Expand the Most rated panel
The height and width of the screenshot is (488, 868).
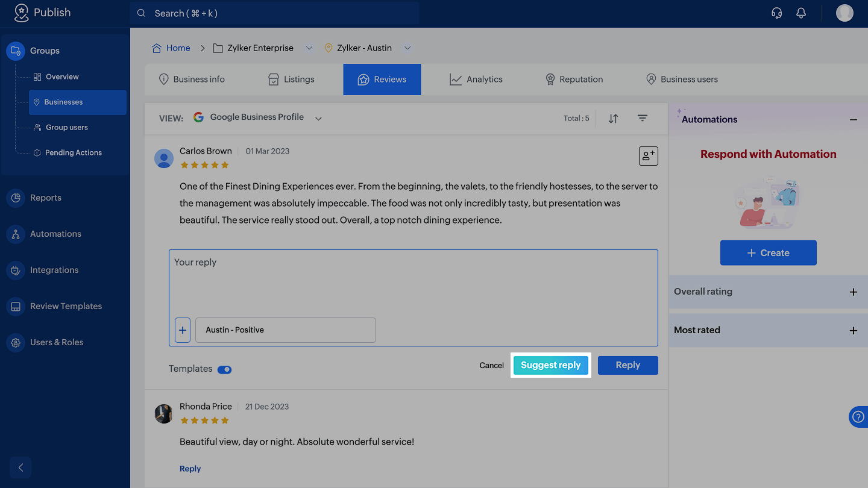(853, 331)
